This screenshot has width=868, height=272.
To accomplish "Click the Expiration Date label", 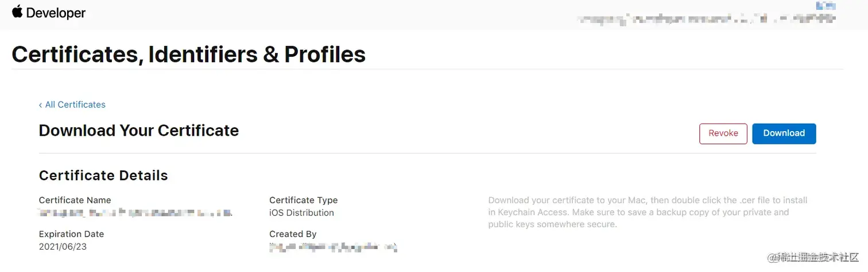I will (71, 234).
